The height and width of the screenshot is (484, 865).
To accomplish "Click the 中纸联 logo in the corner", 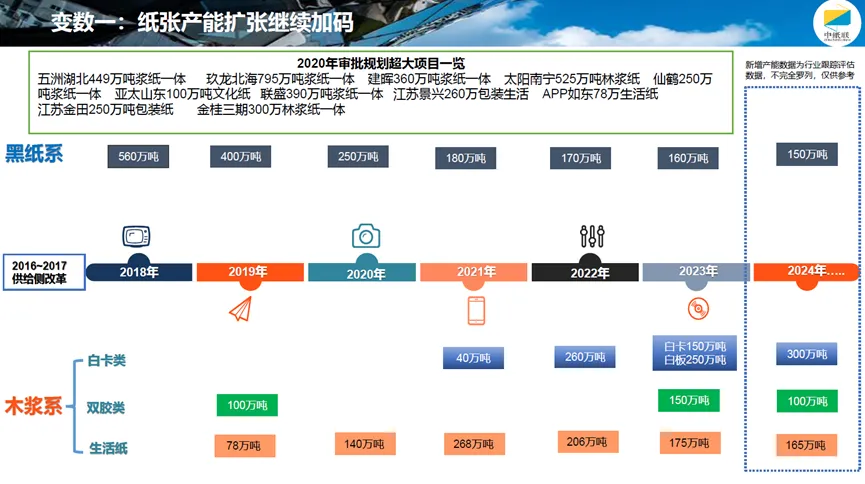I will [x=837, y=24].
